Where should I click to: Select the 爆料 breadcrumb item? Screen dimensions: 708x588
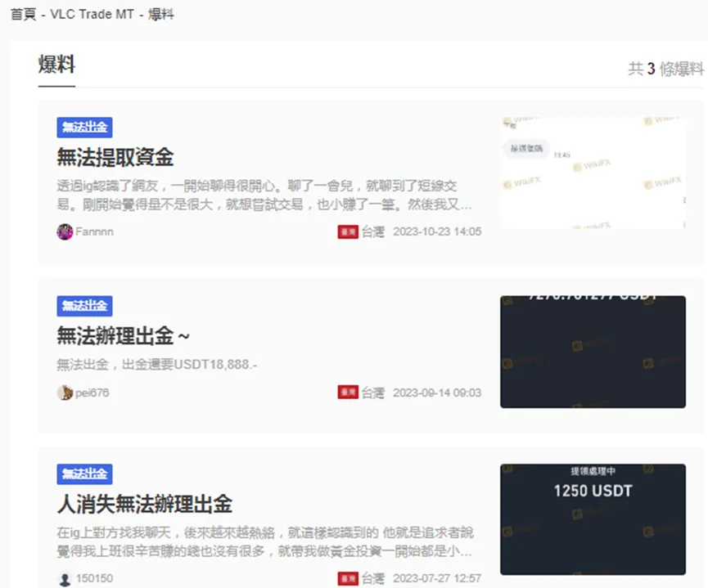point(160,15)
